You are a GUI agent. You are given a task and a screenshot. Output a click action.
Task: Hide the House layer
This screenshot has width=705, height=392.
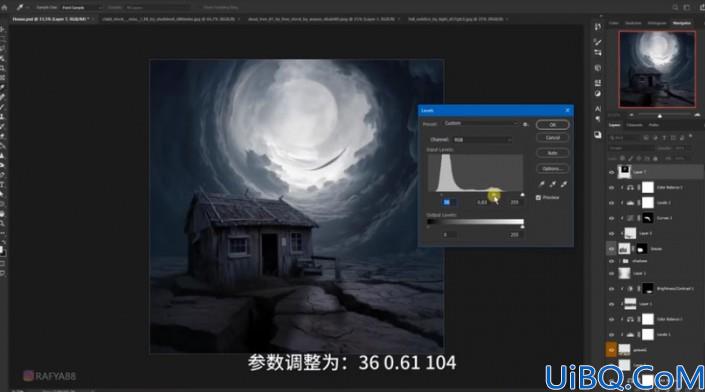pyautogui.click(x=611, y=249)
